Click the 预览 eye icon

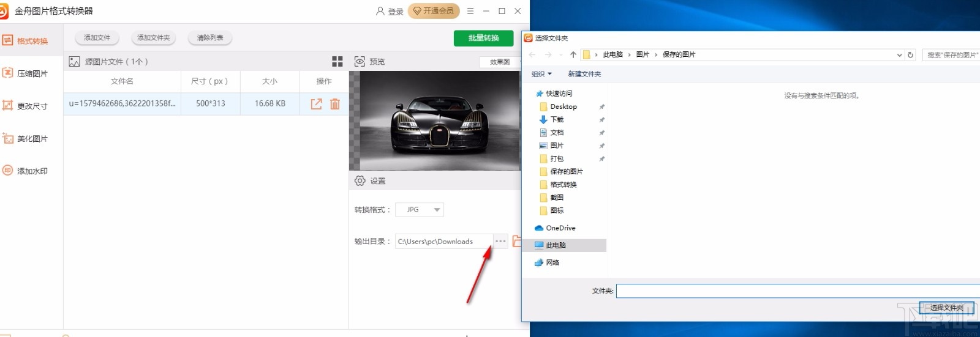coord(360,62)
